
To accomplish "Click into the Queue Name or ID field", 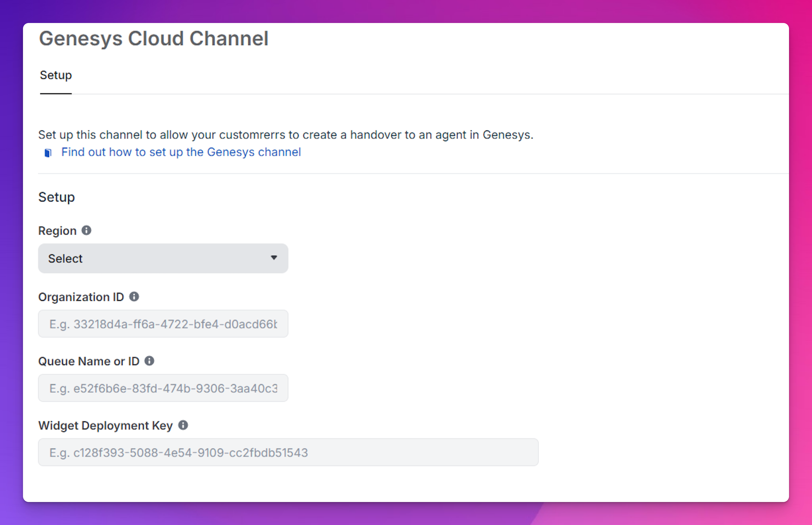I will [163, 388].
